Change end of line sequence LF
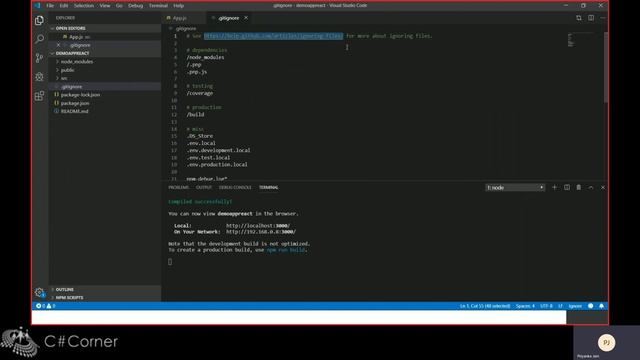The image size is (640, 360). [560, 306]
